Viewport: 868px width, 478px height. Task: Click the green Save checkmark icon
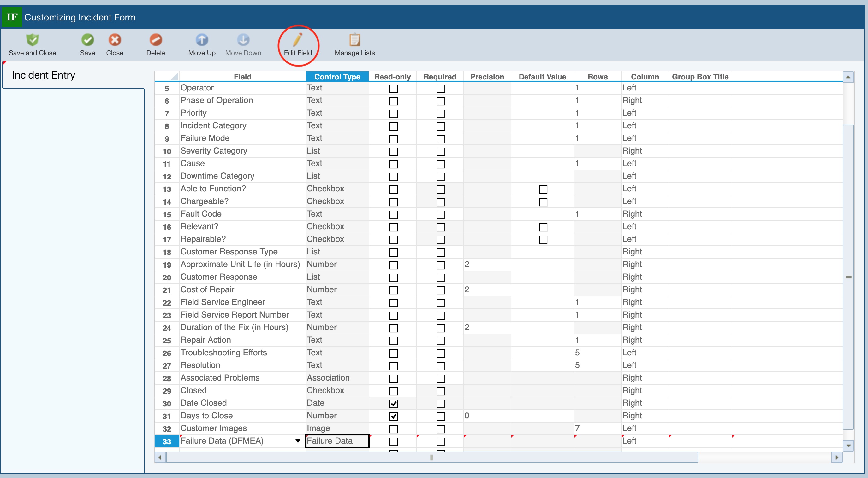(87, 40)
